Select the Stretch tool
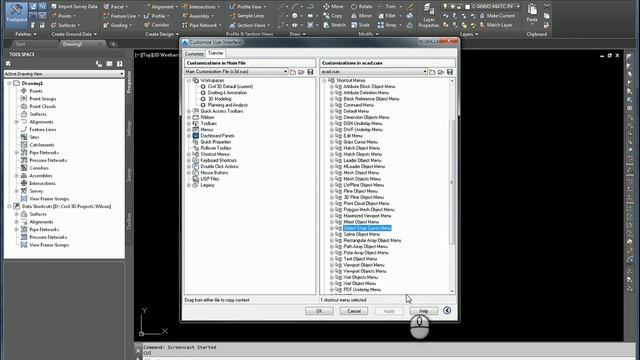This screenshot has height=360, width=640. click(x=334, y=25)
